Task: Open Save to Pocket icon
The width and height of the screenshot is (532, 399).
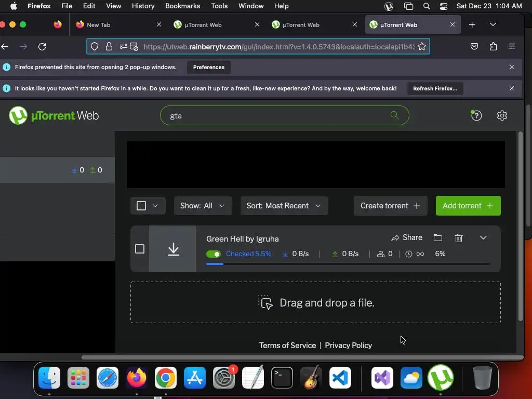Action: tap(474, 46)
